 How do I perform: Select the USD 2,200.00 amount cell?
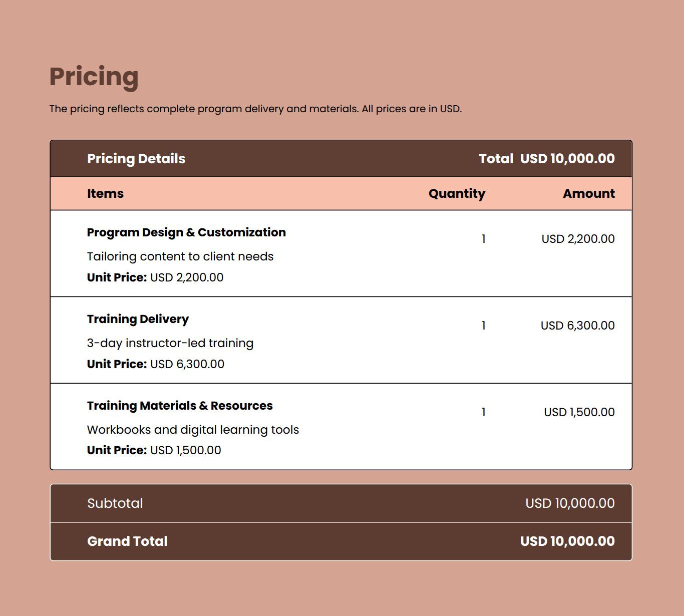click(578, 239)
